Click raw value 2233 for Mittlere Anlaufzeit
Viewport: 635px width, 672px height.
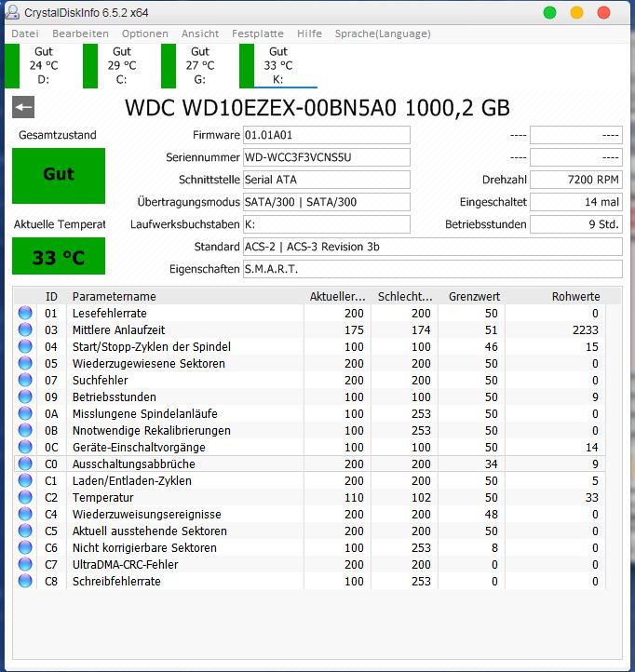coord(586,329)
